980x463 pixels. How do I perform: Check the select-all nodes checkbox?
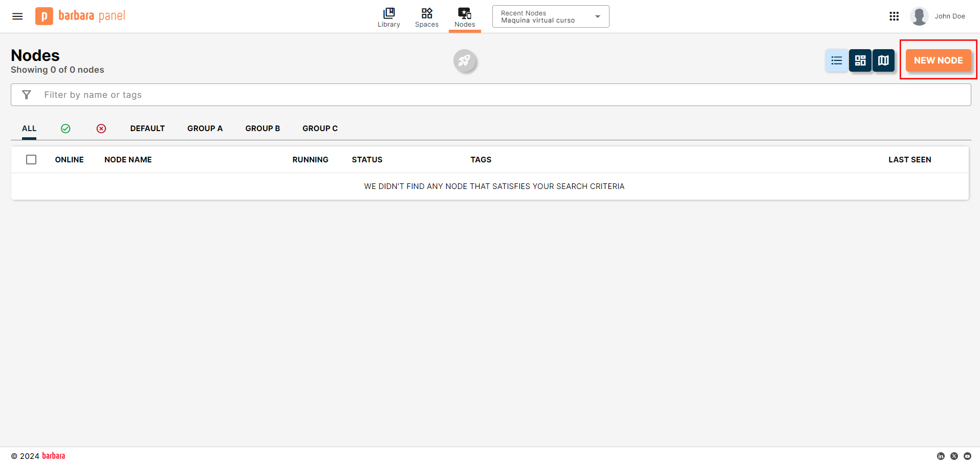[31, 159]
